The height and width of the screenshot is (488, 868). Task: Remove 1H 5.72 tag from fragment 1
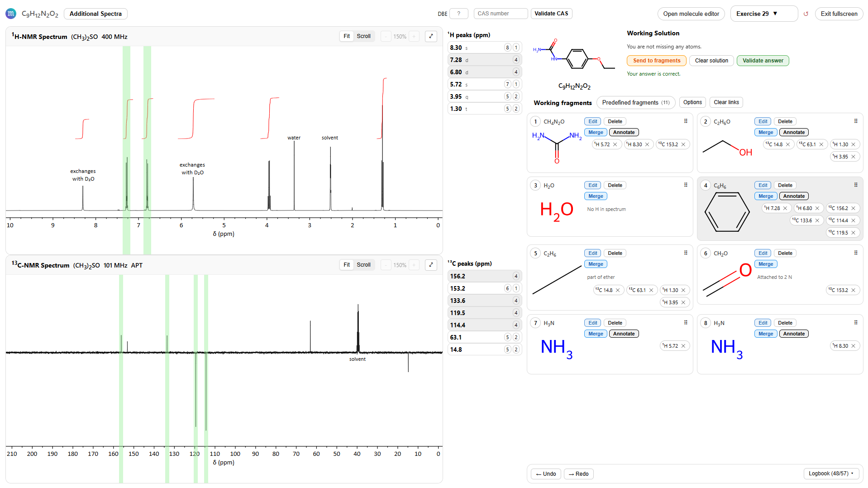pyautogui.click(x=615, y=144)
